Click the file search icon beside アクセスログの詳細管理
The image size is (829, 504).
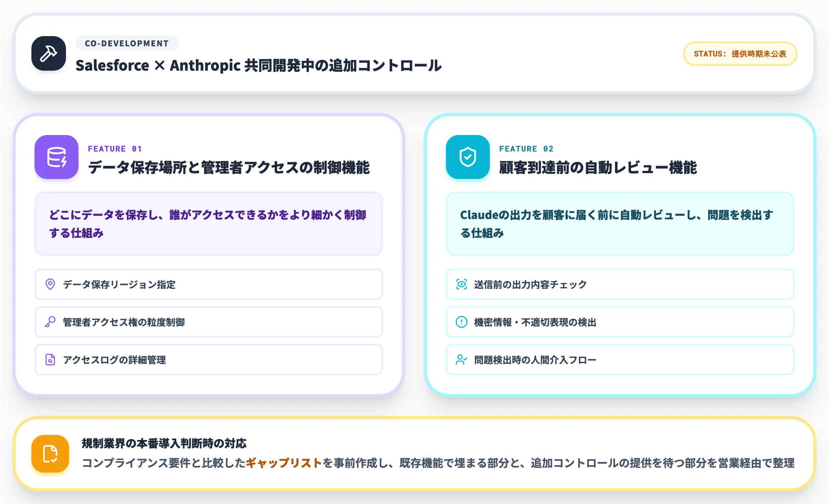tap(50, 360)
